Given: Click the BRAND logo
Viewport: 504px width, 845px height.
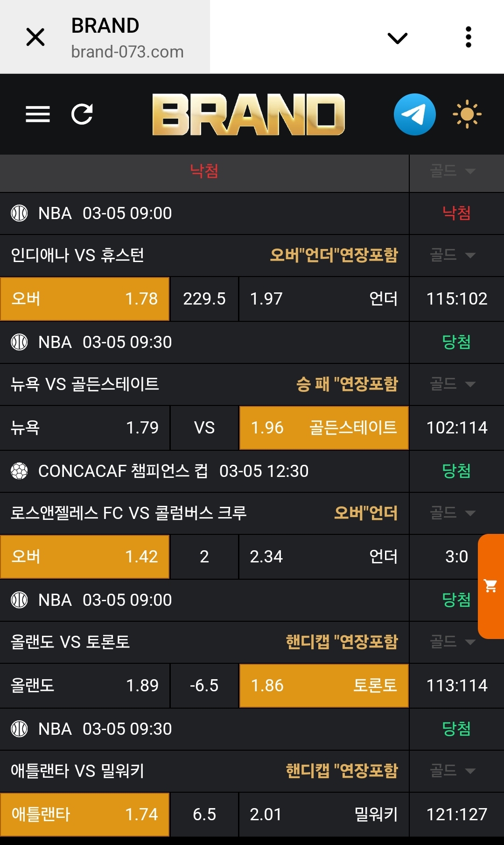Looking at the screenshot, I should click(x=248, y=114).
